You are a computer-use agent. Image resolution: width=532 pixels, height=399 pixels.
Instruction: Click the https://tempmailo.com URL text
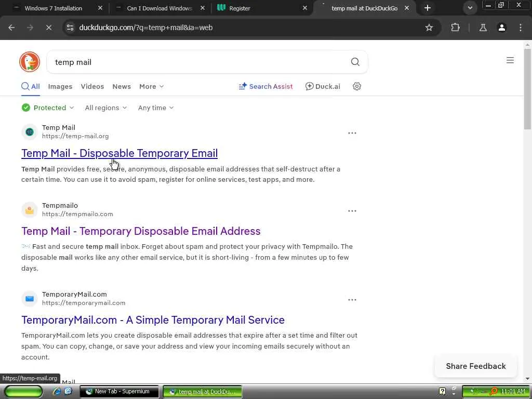coord(77,214)
